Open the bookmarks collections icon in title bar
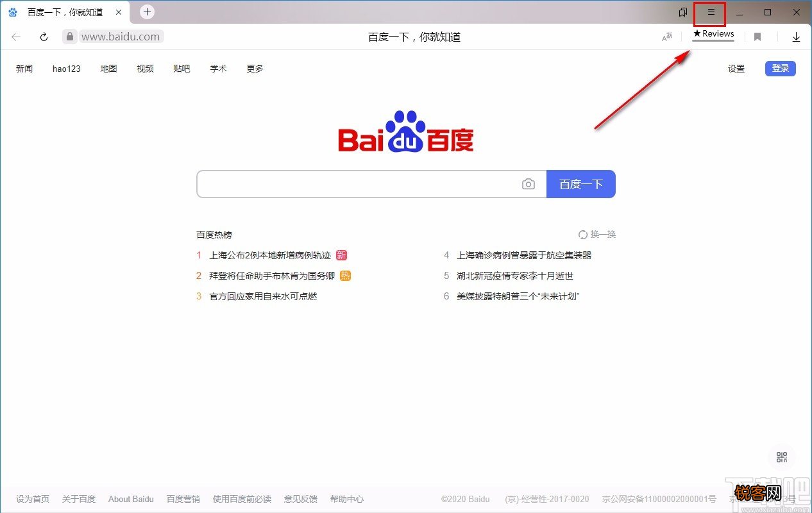Viewport: 812px width, 513px height. coord(683,12)
